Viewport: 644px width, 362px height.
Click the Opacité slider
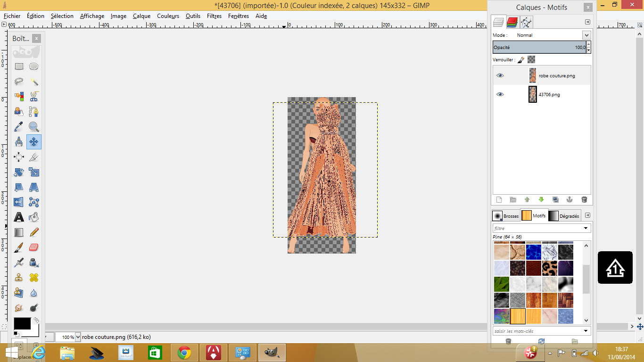tap(538, 48)
